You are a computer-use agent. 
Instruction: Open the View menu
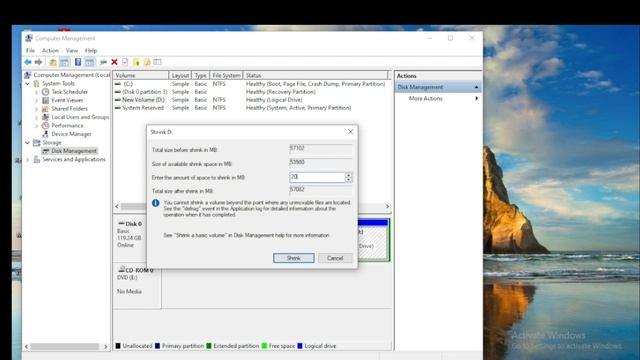click(x=72, y=51)
